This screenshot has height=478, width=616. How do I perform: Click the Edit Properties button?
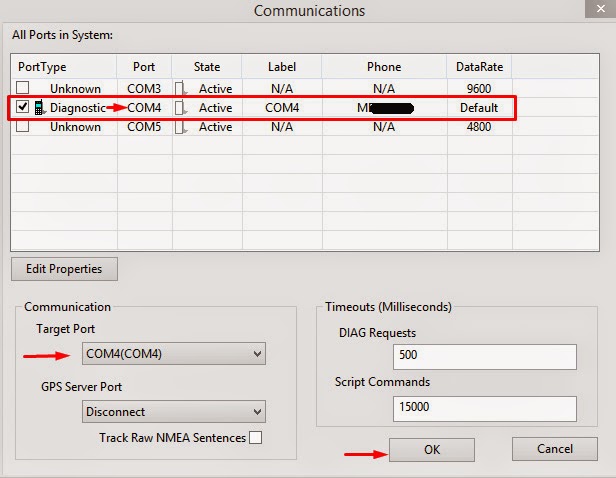tap(64, 269)
